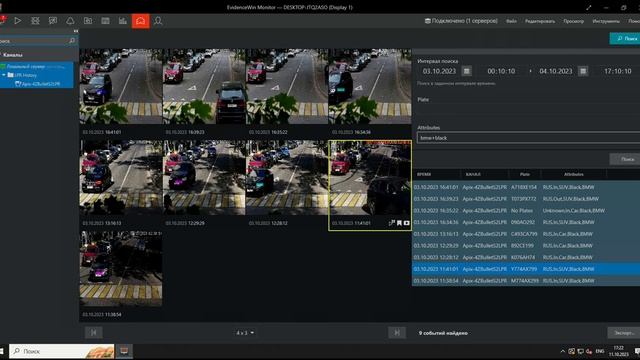Image resolution: width=640 pixels, height=360 pixels.
Task: Click the ENG language indicator
Action: click(600, 351)
